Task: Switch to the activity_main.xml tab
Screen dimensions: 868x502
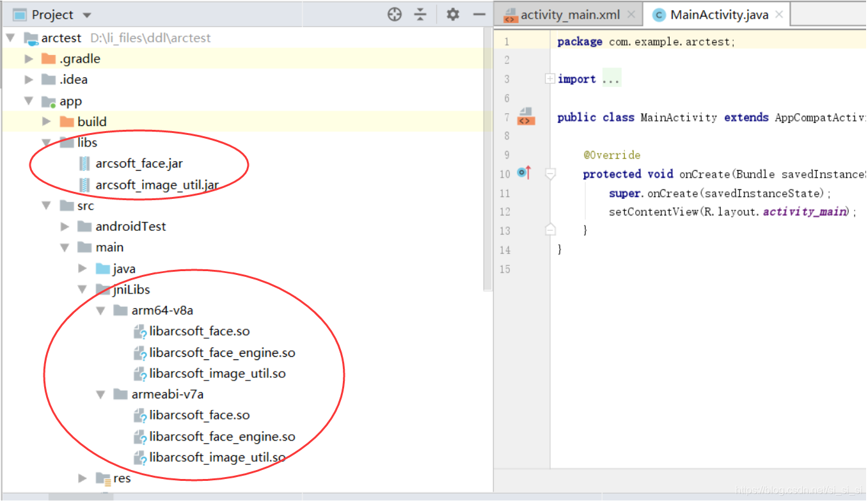Action: coord(569,13)
